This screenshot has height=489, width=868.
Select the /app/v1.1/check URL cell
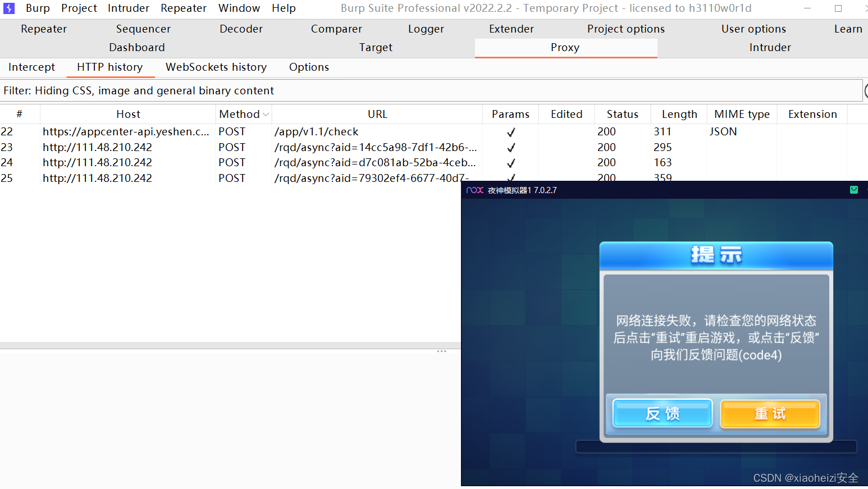point(316,132)
